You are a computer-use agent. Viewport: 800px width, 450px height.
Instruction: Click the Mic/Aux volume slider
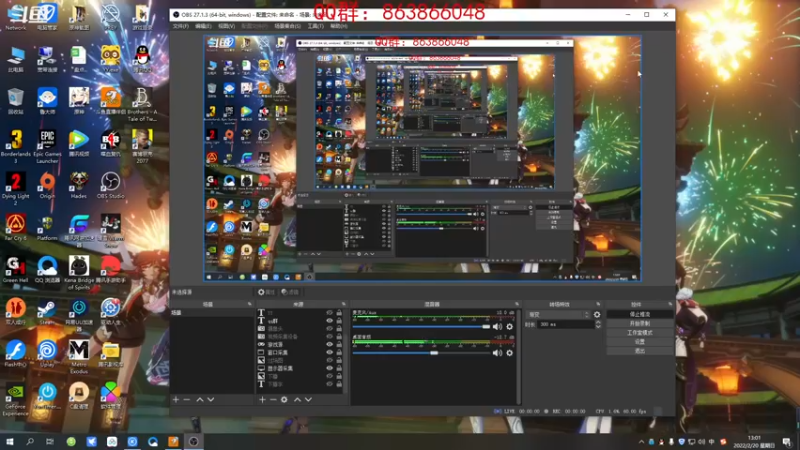[x=421, y=327]
